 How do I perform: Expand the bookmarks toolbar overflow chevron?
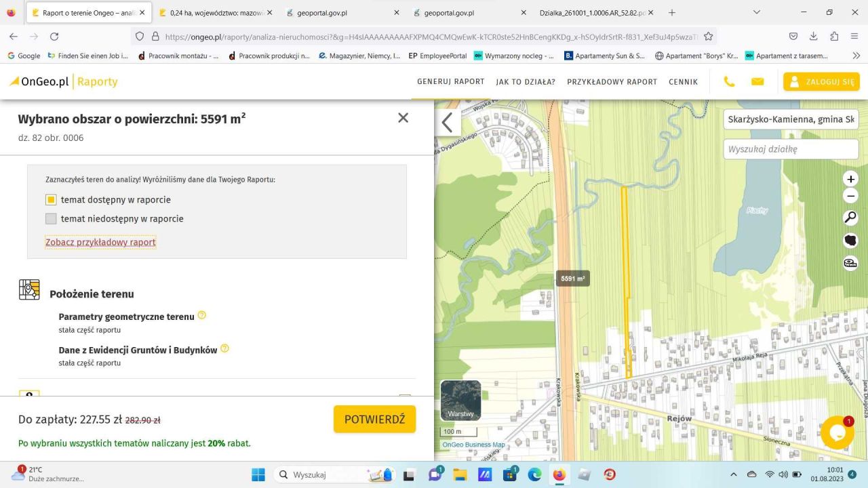pyautogui.click(x=856, y=56)
